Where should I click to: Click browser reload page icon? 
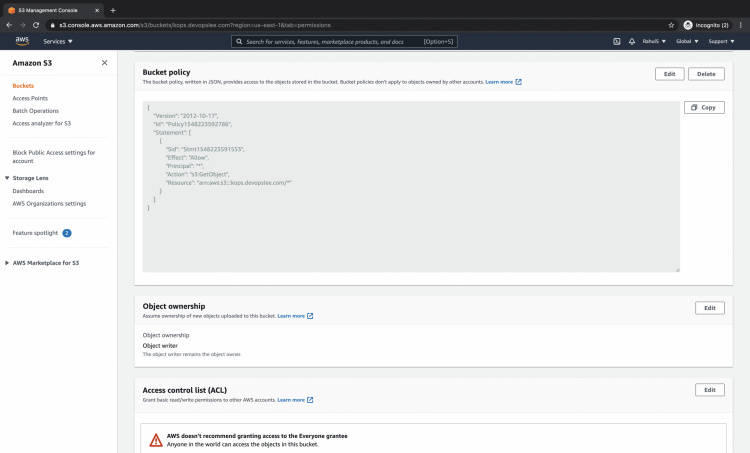[35, 24]
